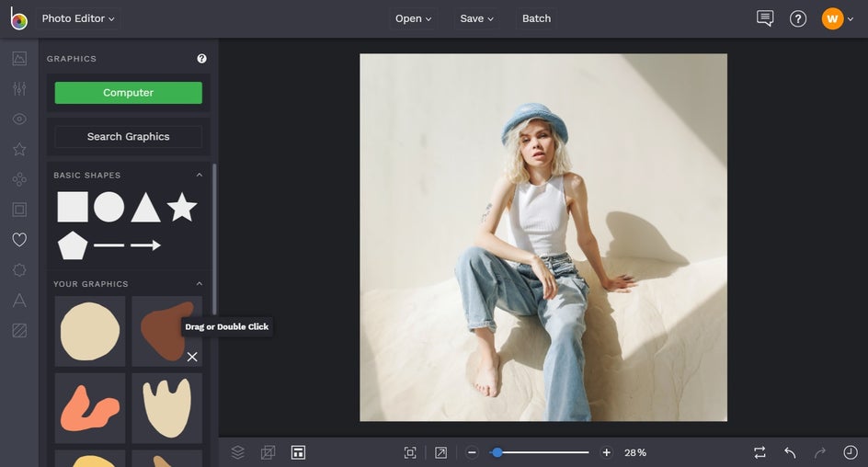Open the Save menu
Viewport: 868px width, 467px height.
click(476, 18)
